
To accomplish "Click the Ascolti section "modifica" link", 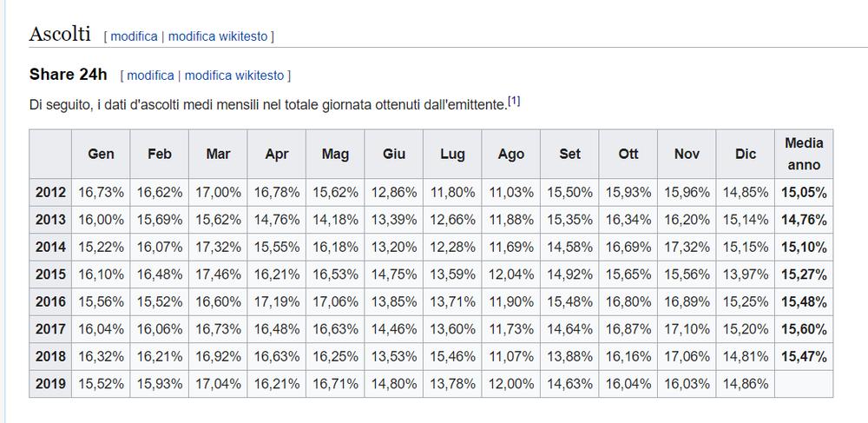I will (134, 36).
